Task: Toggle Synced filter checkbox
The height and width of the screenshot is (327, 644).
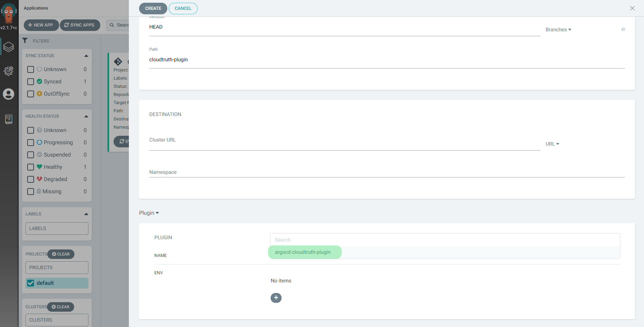Action: tap(31, 82)
